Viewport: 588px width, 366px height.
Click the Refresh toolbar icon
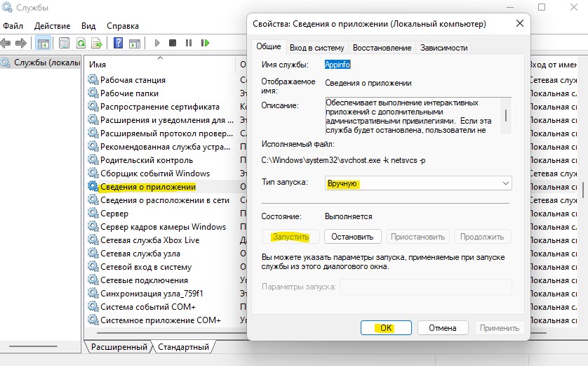coord(81,43)
